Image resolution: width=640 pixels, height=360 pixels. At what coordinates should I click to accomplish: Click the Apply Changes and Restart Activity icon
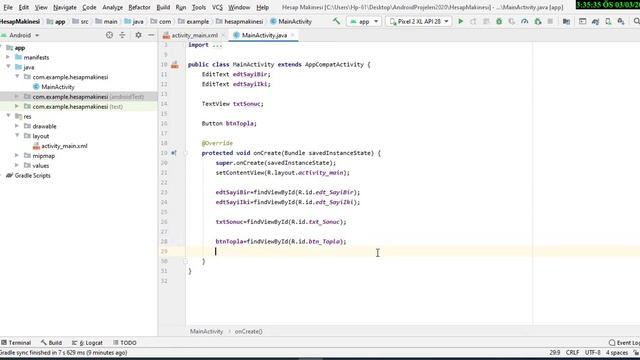tap(473, 21)
